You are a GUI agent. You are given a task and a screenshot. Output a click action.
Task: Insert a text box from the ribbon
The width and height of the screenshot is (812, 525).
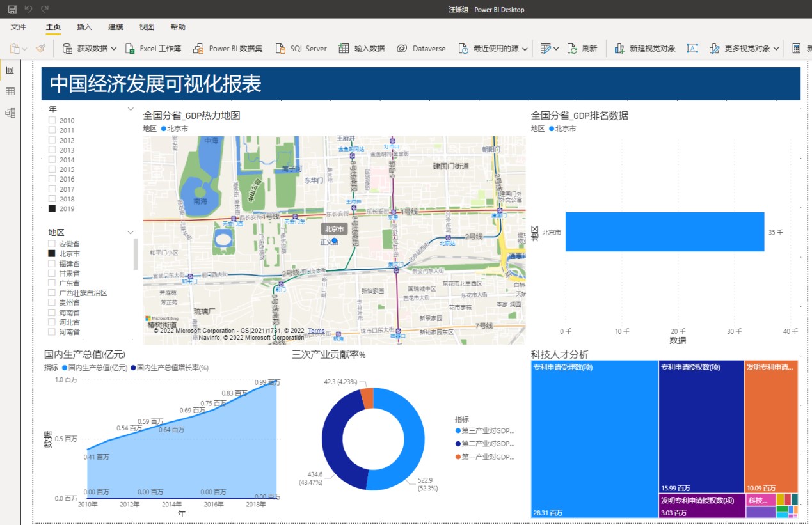(692, 49)
